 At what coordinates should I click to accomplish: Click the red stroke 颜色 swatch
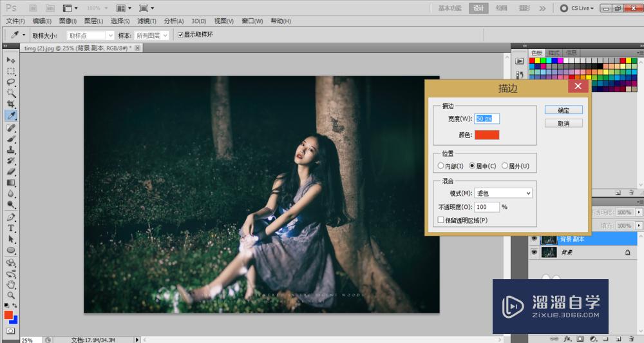[488, 135]
